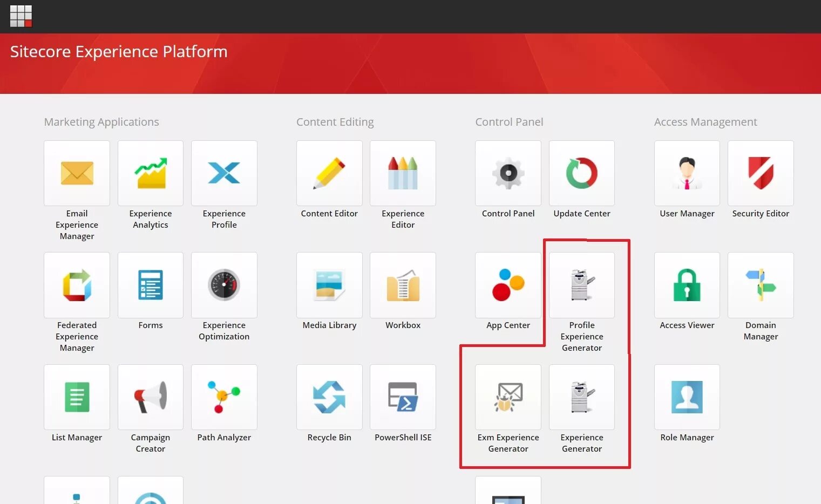Open the Sitecore launchpad grid icon
The height and width of the screenshot is (504, 821).
(x=21, y=16)
